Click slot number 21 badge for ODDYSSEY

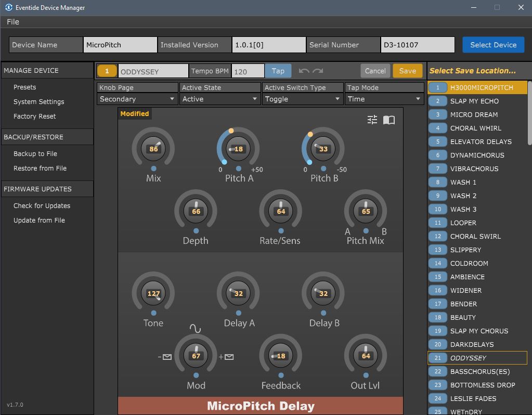point(438,358)
